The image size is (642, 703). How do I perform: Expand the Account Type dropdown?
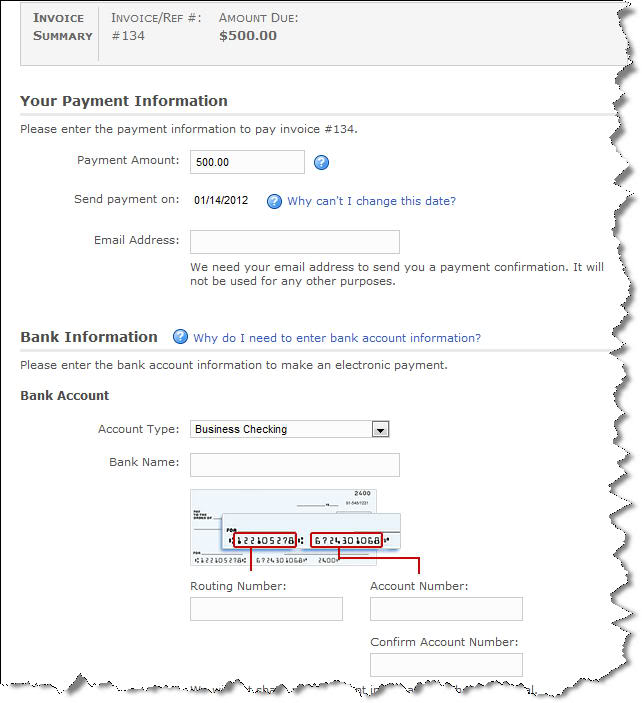(379, 429)
